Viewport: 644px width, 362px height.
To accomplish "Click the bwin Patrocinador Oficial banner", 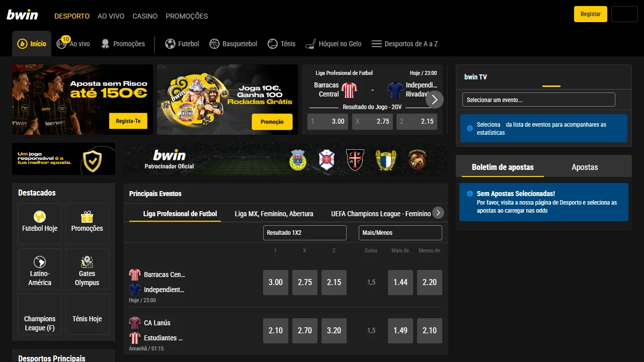I will (x=285, y=159).
